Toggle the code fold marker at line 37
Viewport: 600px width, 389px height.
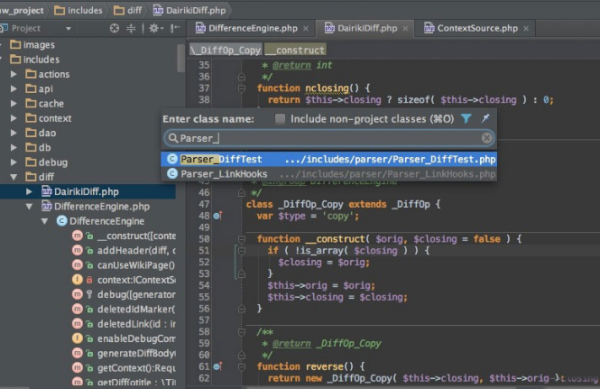(x=241, y=88)
